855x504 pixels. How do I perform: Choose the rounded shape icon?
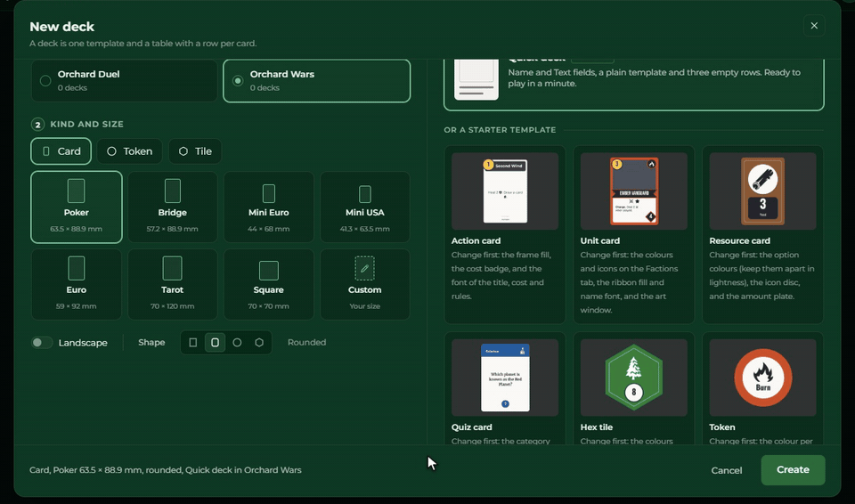[215, 343]
